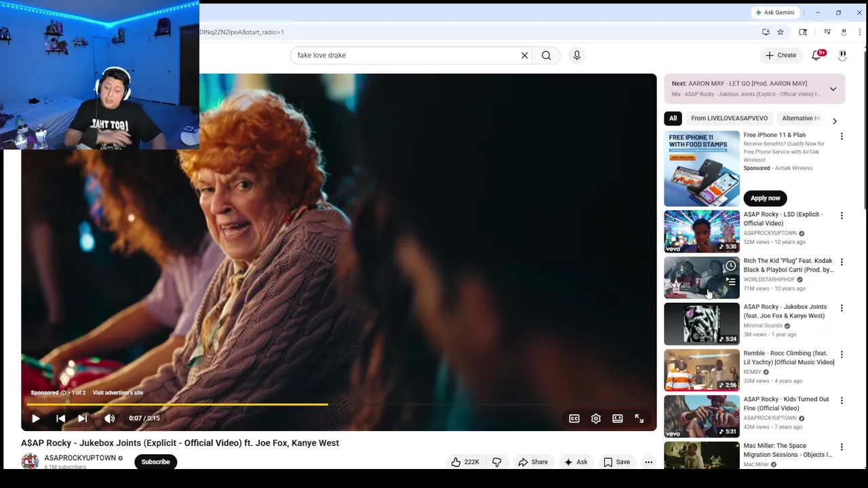Open the notifications bell
The image size is (868, 488).
[x=816, y=55]
